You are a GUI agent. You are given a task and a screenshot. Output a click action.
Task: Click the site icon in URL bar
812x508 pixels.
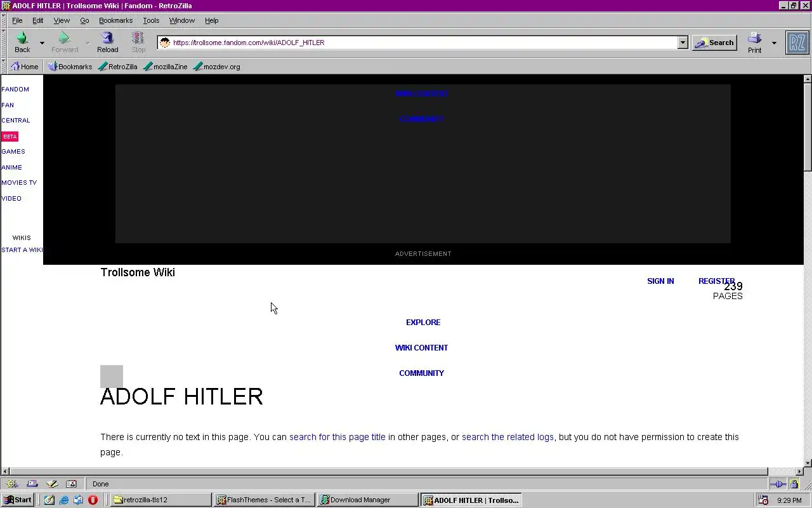(165, 43)
